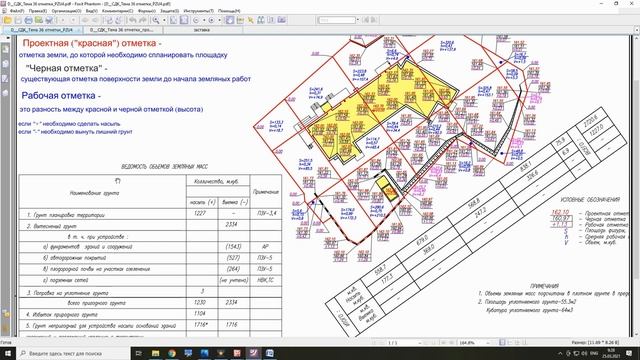640x360 pixels.
Task: Select continuous page view icon
Action: [x=510, y=343]
